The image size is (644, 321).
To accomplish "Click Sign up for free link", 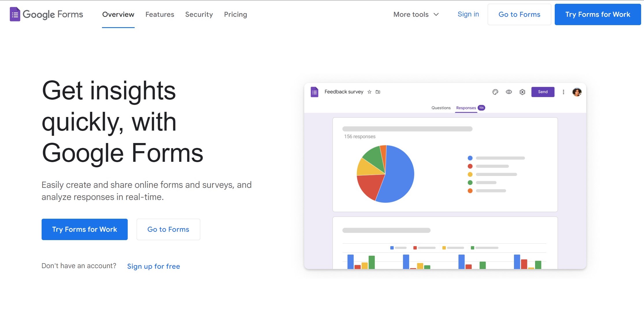I will point(154,266).
